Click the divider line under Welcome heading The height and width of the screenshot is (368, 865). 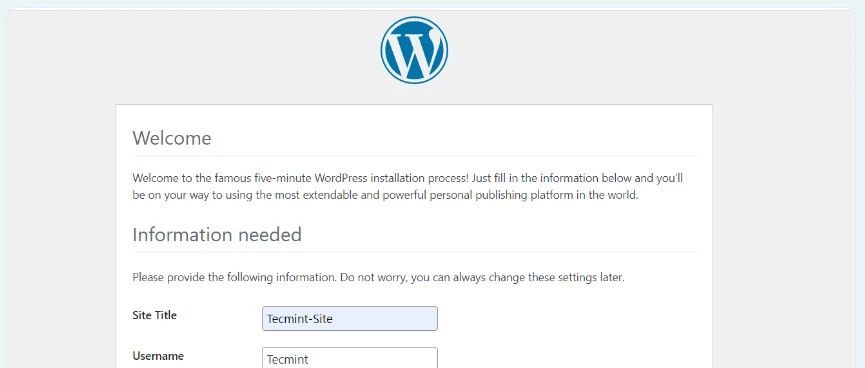tap(414, 156)
